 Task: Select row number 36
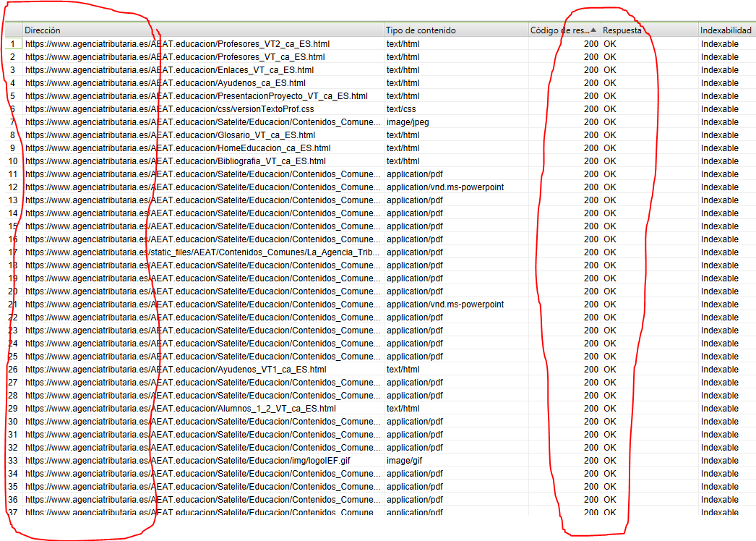click(x=13, y=500)
